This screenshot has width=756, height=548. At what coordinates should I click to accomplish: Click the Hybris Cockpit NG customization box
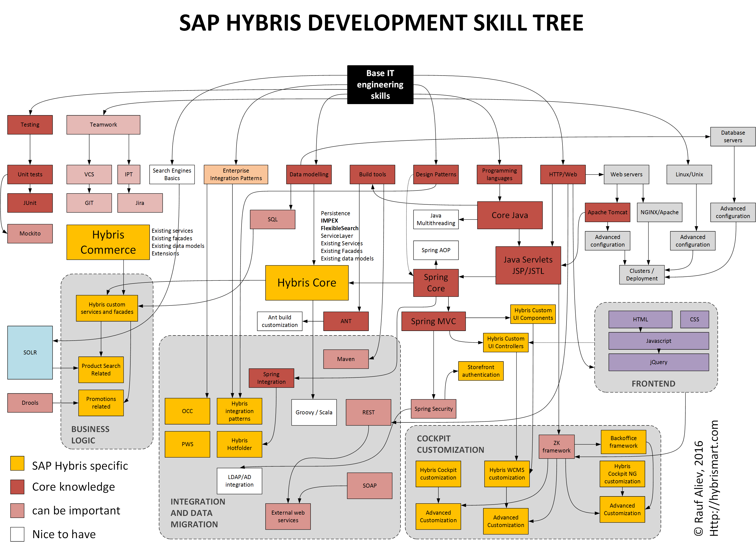click(622, 474)
